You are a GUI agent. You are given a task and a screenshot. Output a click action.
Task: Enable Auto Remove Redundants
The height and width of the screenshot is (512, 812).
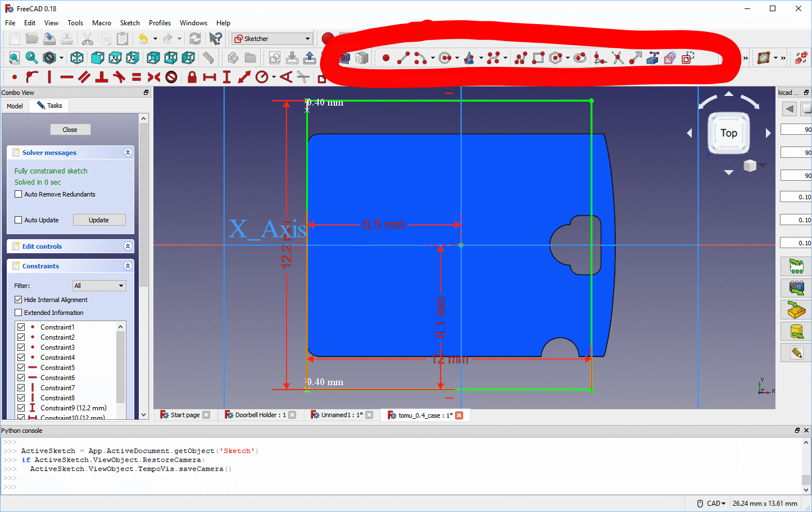tap(17, 194)
